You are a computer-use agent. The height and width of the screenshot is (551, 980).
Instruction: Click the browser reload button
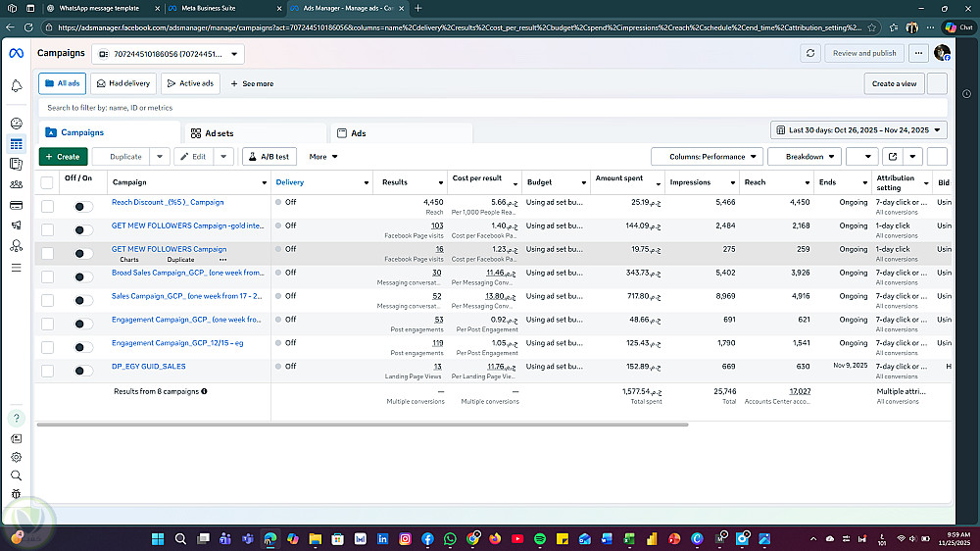pos(28,27)
